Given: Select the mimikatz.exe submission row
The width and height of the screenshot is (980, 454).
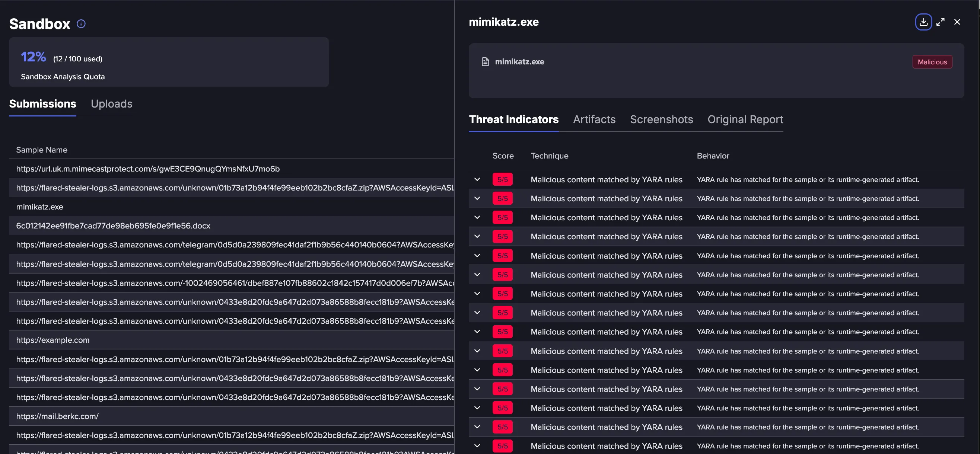Looking at the screenshot, I should tap(232, 207).
